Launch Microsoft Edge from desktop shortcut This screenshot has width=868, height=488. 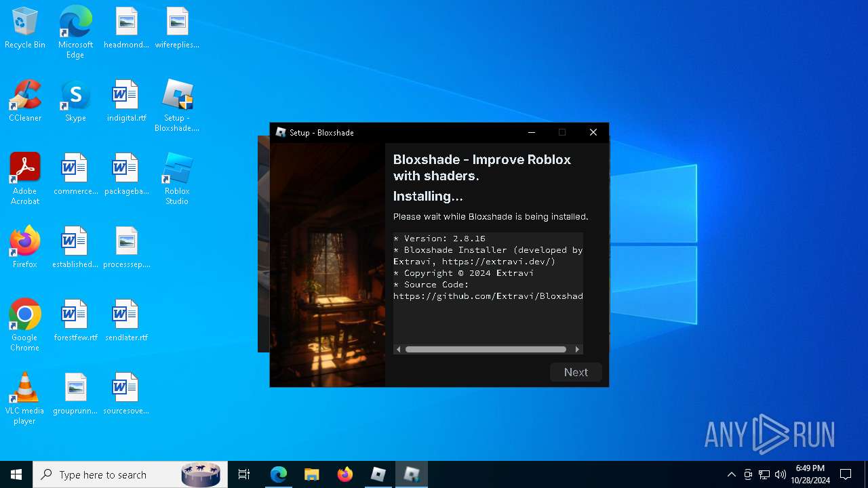click(x=75, y=33)
